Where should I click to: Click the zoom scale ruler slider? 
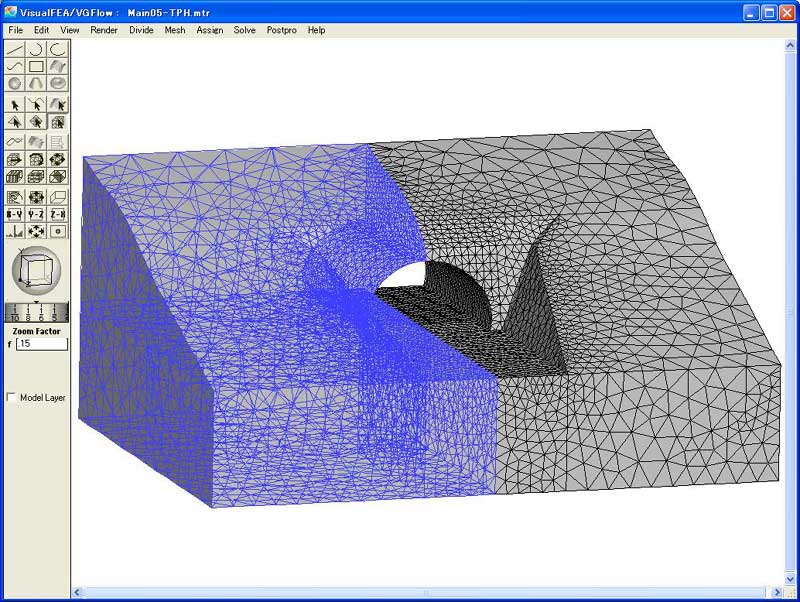click(x=36, y=311)
